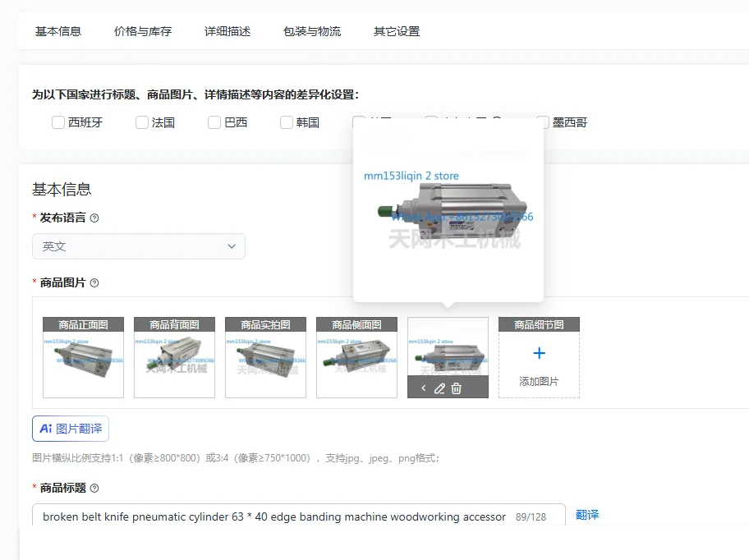Open the AI 图片翻译 button
This screenshot has height=560, width=749.
(71, 429)
